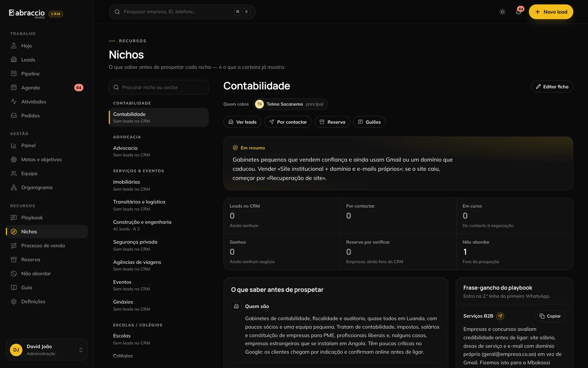
Task: Select the Imobiliárias niche
Action: coord(159,185)
